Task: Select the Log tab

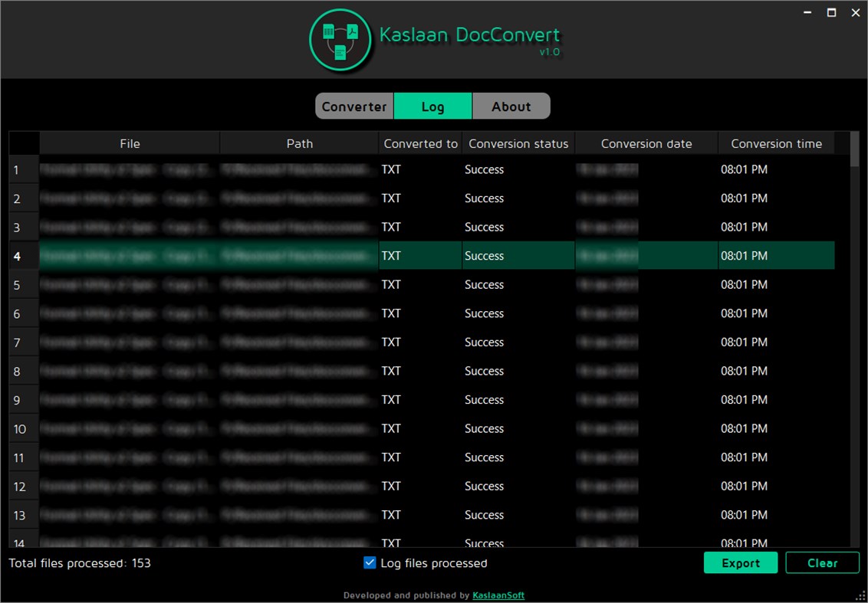Action: [x=432, y=106]
